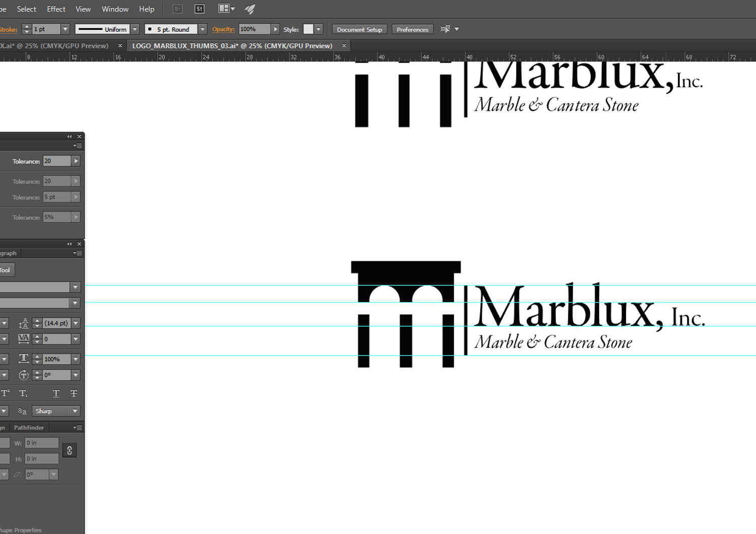Toggle Superscript text style
The image size is (756, 534).
coord(6,393)
